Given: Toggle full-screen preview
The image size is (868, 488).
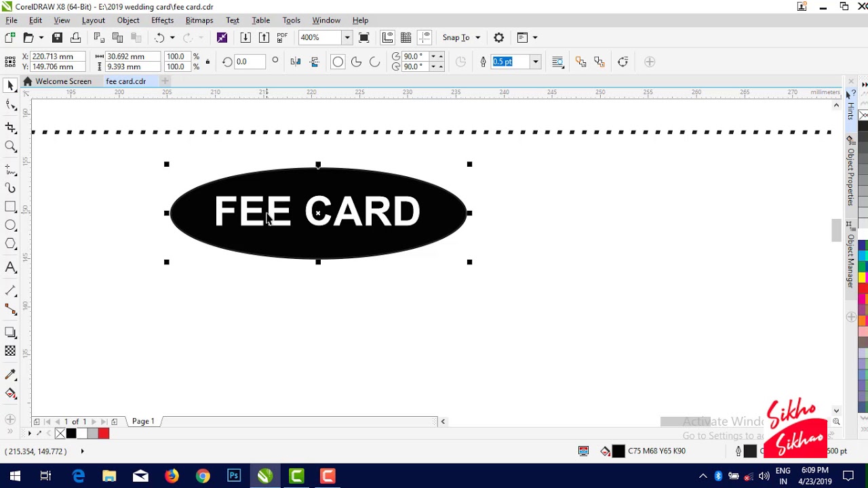Looking at the screenshot, I should click(363, 38).
